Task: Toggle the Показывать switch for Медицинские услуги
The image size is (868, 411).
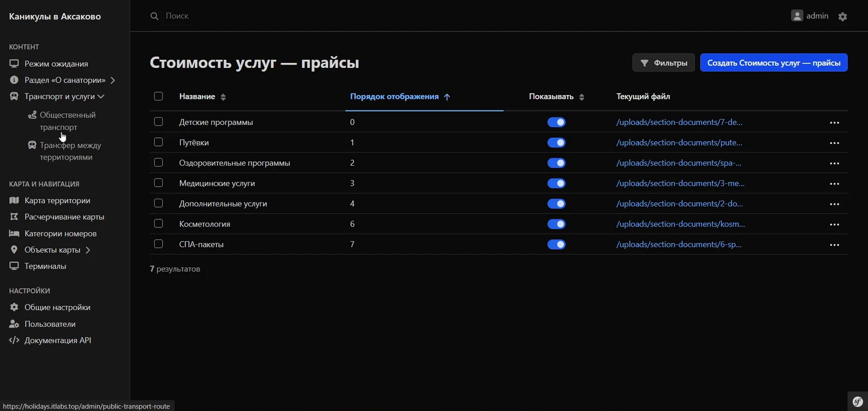Action: click(x=556, y=184)
